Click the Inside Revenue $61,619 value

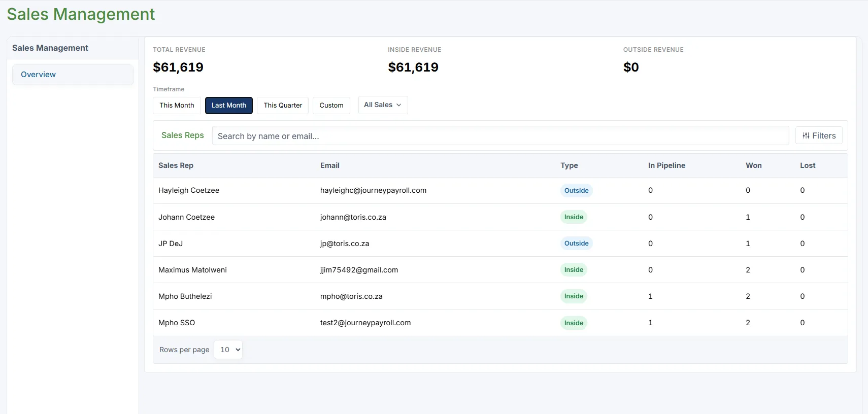(x=413, y=67)
